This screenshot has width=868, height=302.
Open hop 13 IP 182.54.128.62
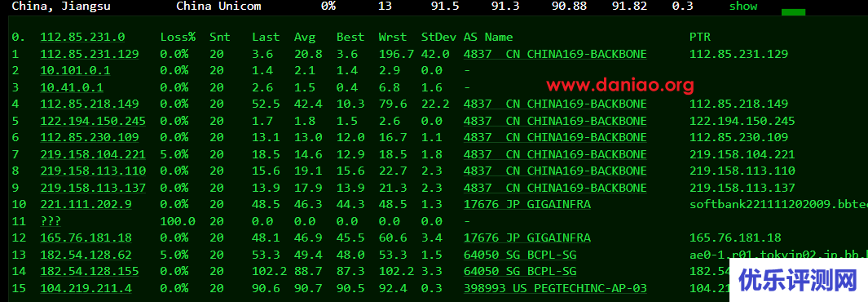[x=86, y=255]
